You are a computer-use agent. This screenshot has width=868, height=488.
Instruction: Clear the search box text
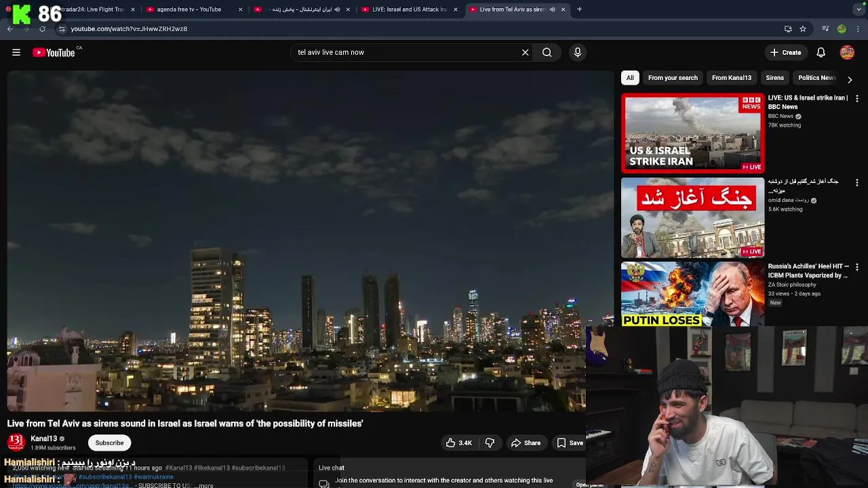click(525, 52)
